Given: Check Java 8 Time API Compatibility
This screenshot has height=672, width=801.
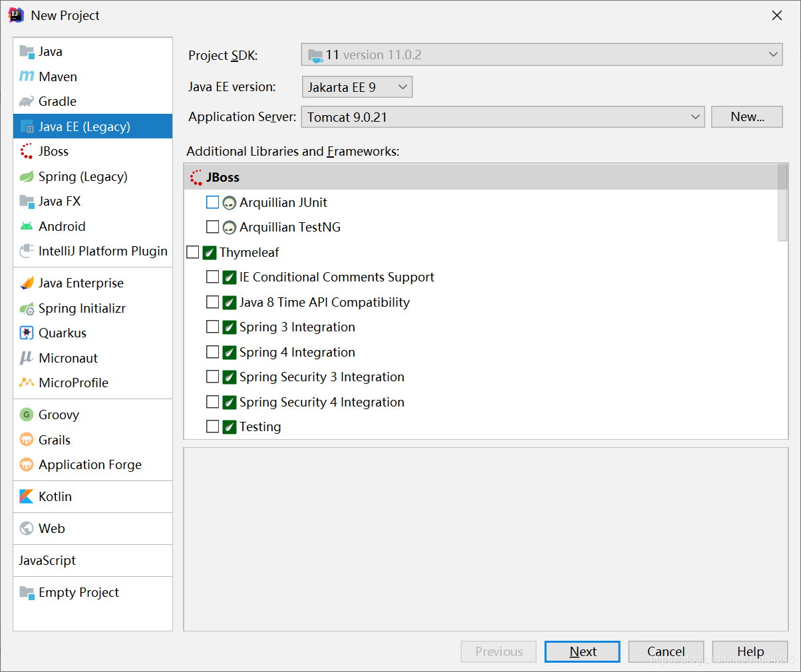Looking at the screenshot, I should click(x=212, y=302).
